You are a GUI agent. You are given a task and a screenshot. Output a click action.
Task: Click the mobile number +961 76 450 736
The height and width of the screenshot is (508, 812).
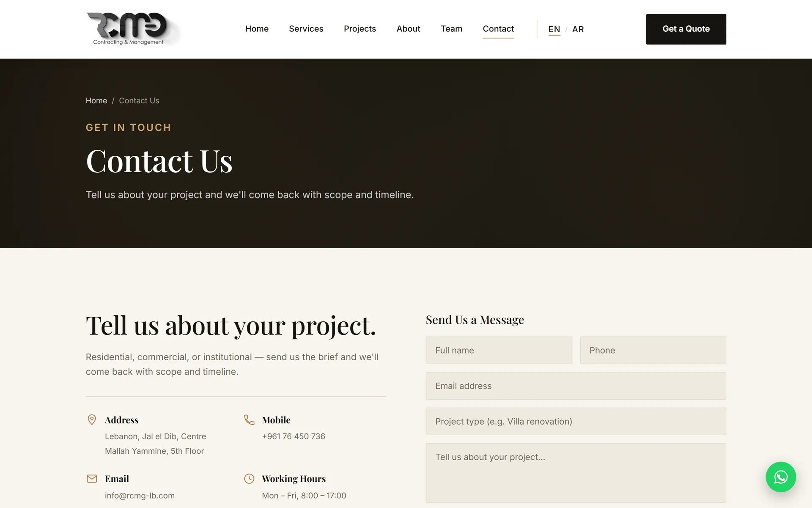tap(294, 436)
